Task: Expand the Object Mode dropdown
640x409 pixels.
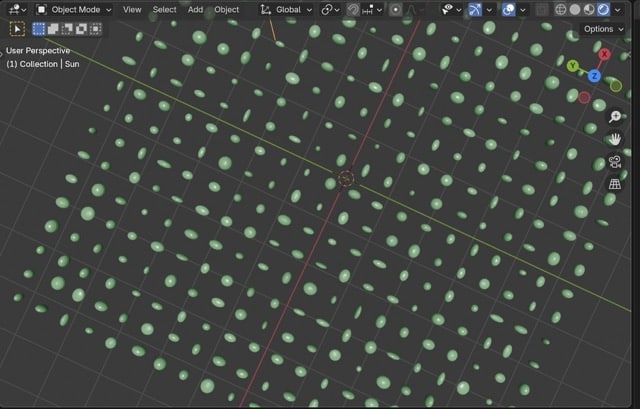Action: (74, 9)
